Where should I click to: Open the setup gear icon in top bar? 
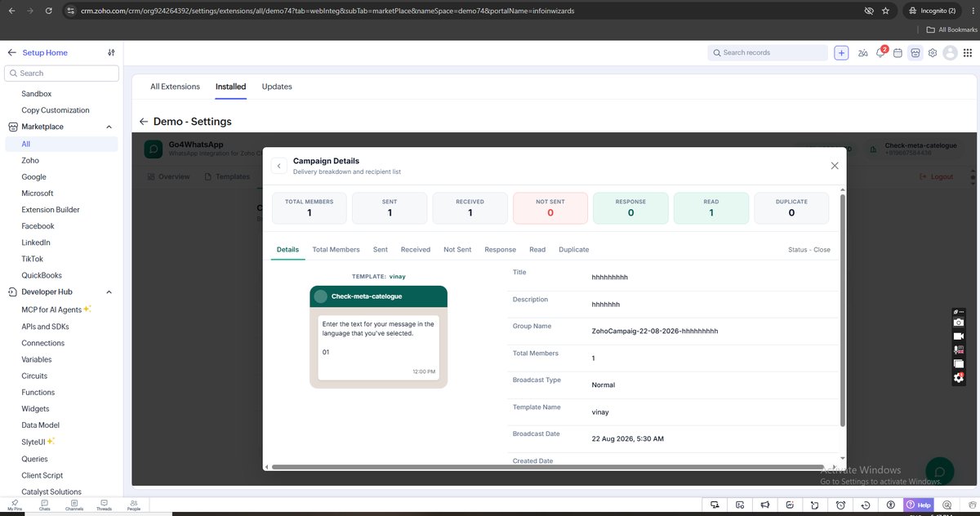click(x=933, y=53)
